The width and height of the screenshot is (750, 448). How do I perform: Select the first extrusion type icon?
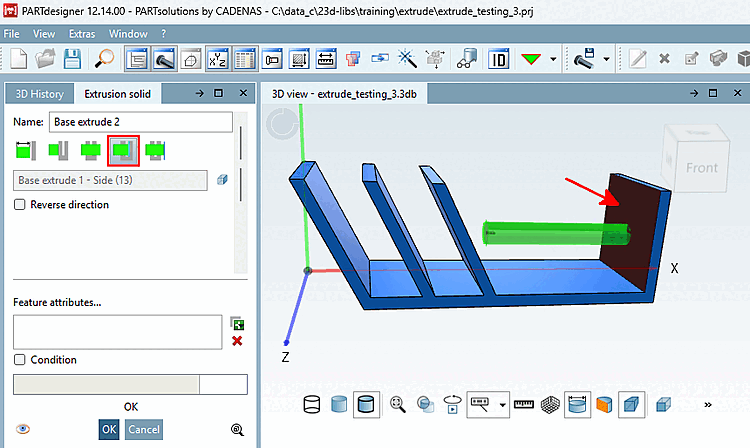26,151
